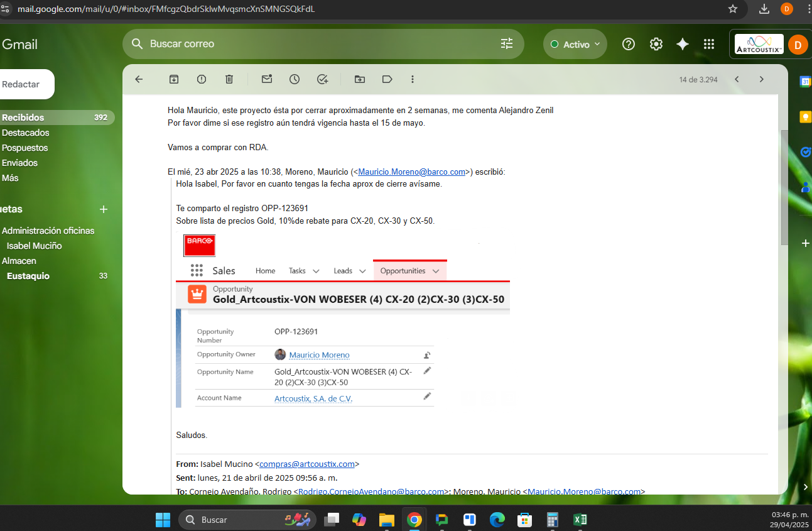The width and height of the screenshot is (812, 531).
Task: Open Gmail settings gear icon
Action: [x=656, y=44]
